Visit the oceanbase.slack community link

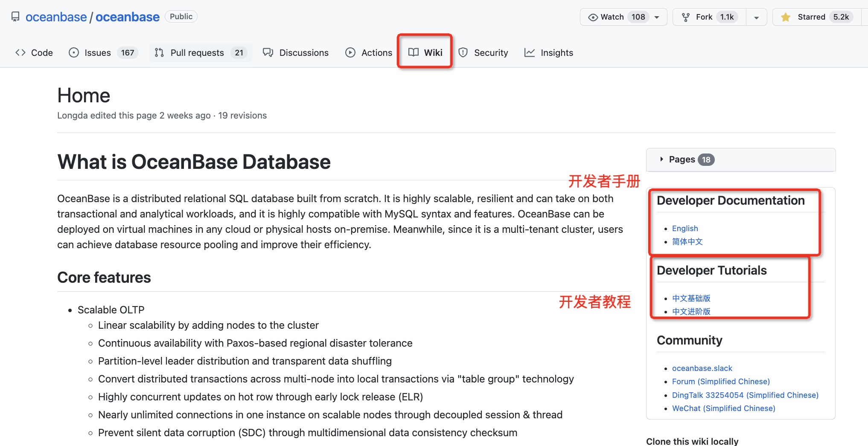pos(702,368)
